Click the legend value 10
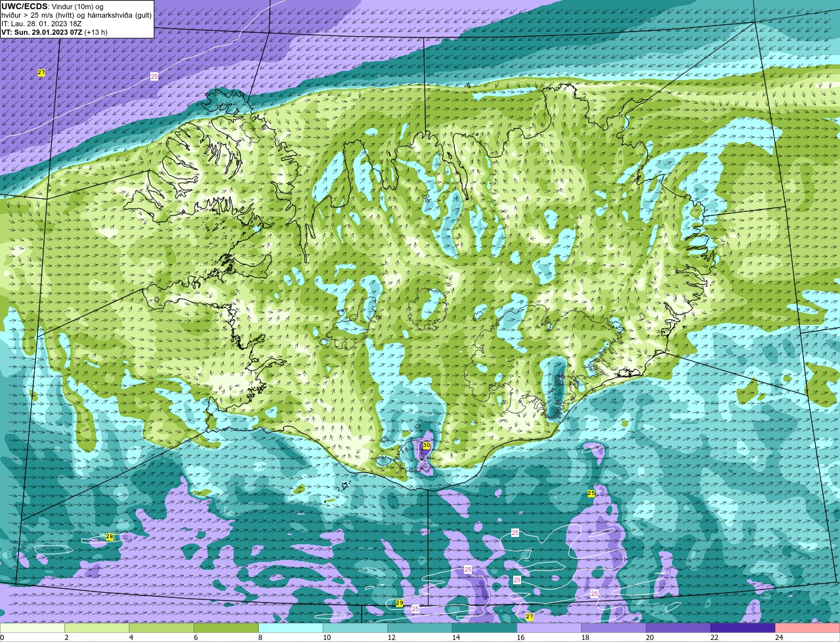 327,637
